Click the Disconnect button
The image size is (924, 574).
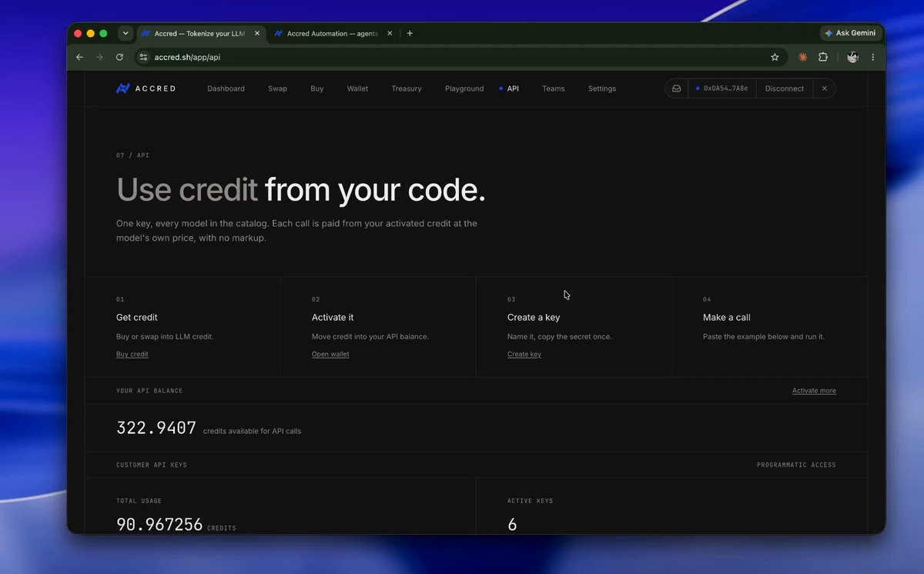tap(785, 88)
